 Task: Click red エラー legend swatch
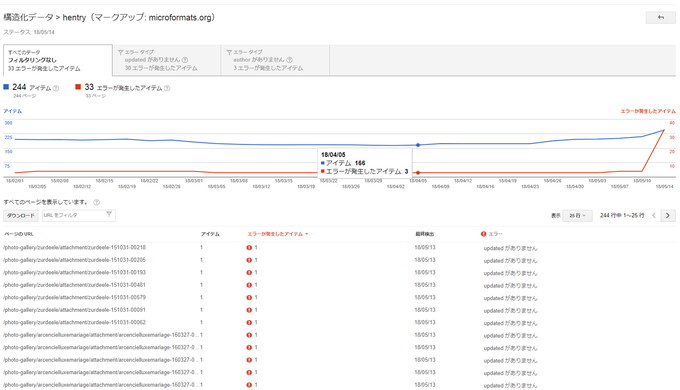point(78,87)
